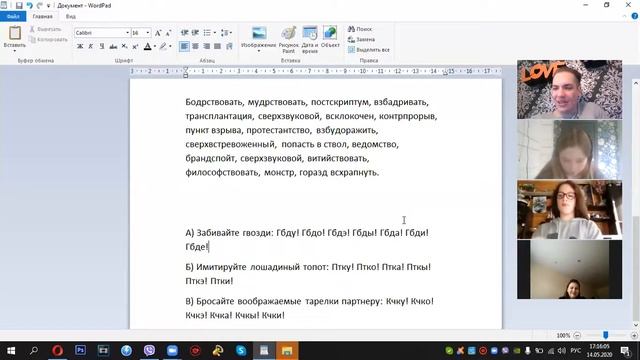Click the zoom out minus button
The height and width of the screenshot is (360, 640).
pyautogui.click(x=577, y=336)
